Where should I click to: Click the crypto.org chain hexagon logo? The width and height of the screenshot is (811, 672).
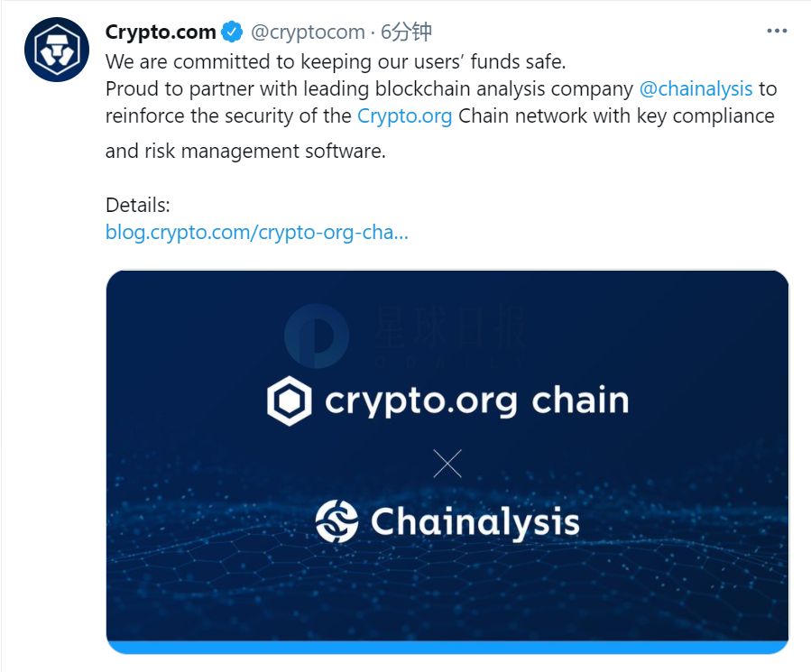(x=289, y=400)
